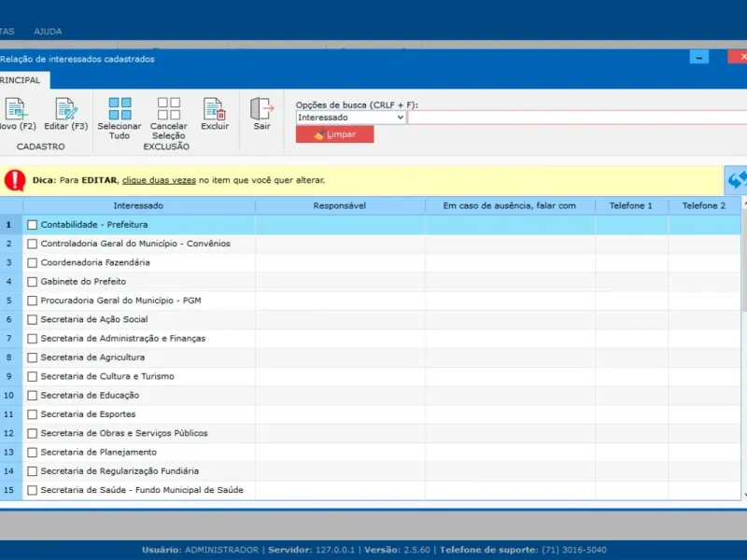
Task: Click the Sair exit icon
Action: pos(261,109)
